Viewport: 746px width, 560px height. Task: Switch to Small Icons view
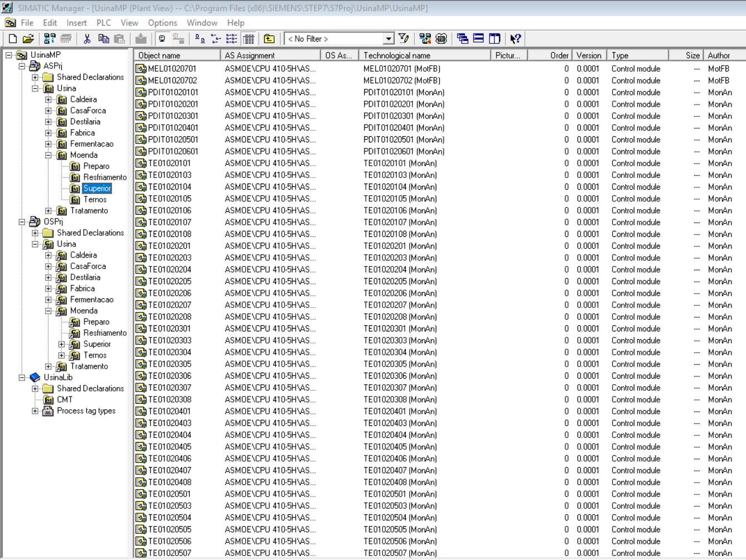point(216,39)
